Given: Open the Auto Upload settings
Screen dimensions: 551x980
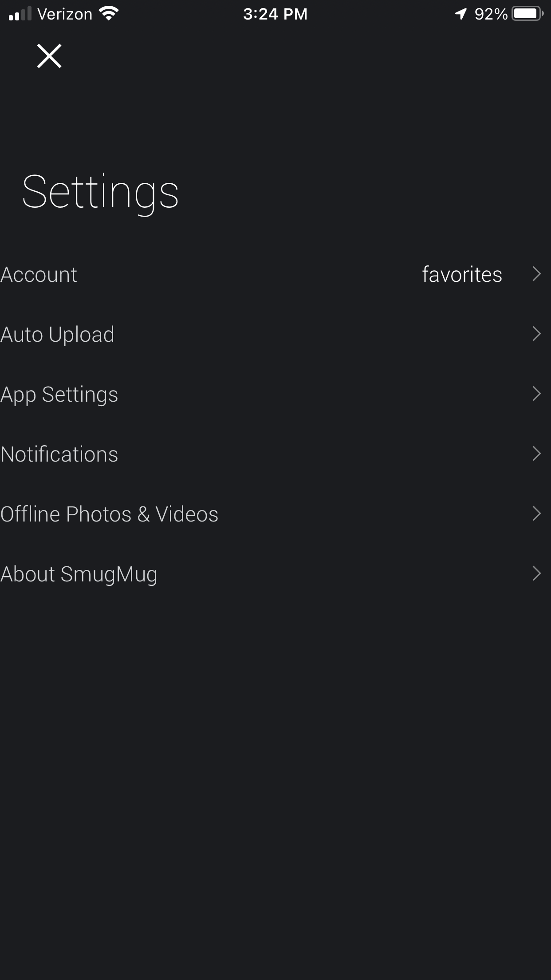Looking at the screenshot, I should click(x=58, y=334).
